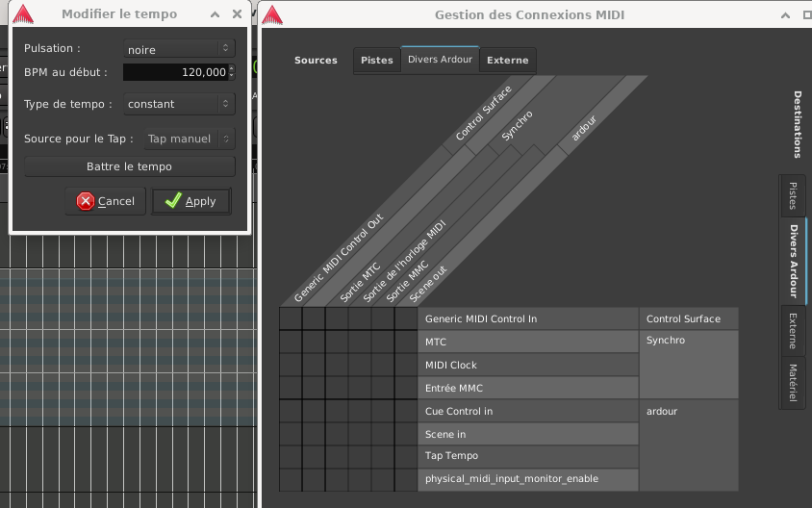Toggle leftmost grid cell in Tap Tempo row
The width and height of the screenshot is (812, 508).
(291, 456)
